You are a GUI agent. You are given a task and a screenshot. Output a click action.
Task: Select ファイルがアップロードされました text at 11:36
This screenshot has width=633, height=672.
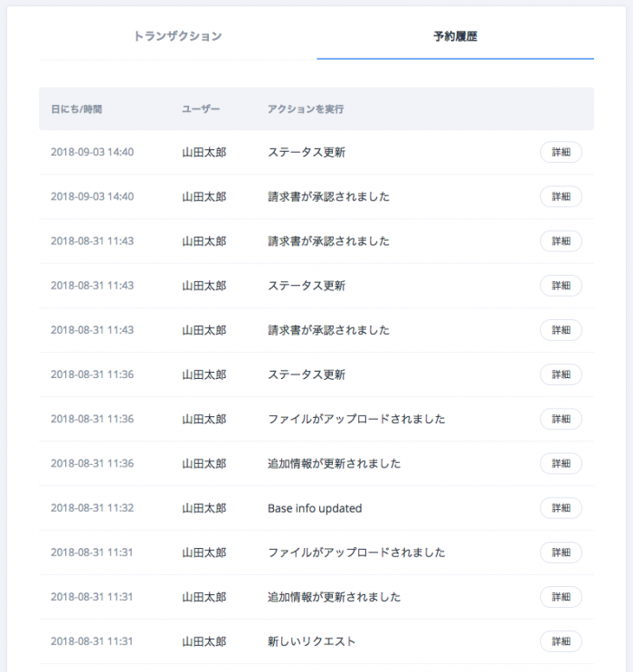click(356, 419)
